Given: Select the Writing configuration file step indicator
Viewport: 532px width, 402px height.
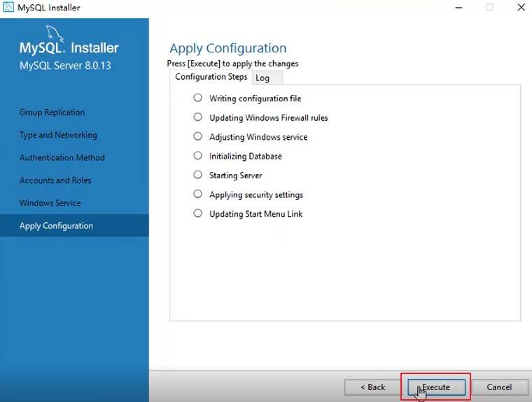Looking at the screenshot, I should point(198,98).
